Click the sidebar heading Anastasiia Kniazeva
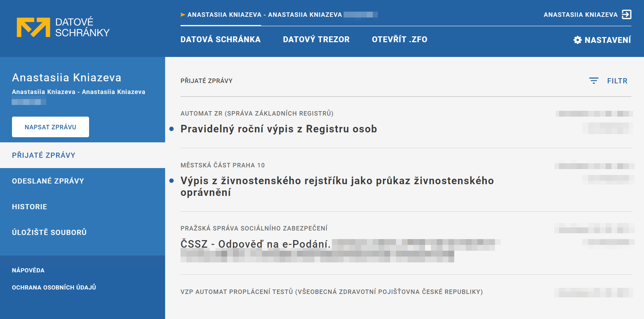 (66, 78)
